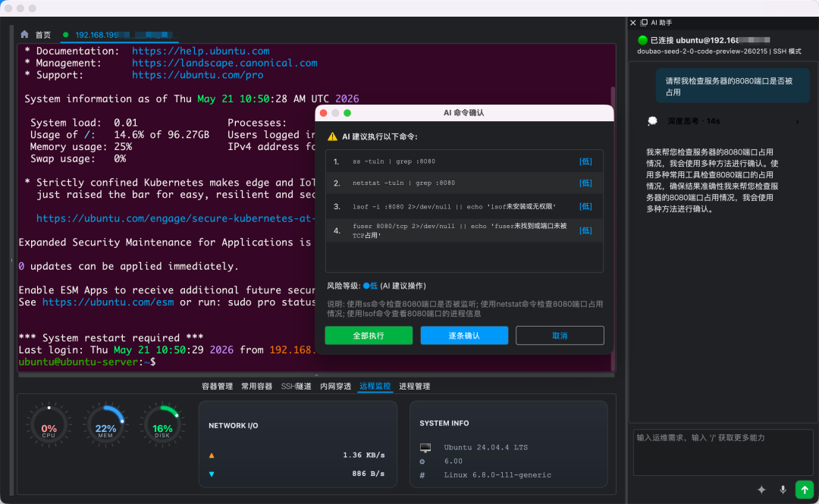819x504 pixels.
Task: Open ubuntu.com/pro support link
Action: (197, 75)
